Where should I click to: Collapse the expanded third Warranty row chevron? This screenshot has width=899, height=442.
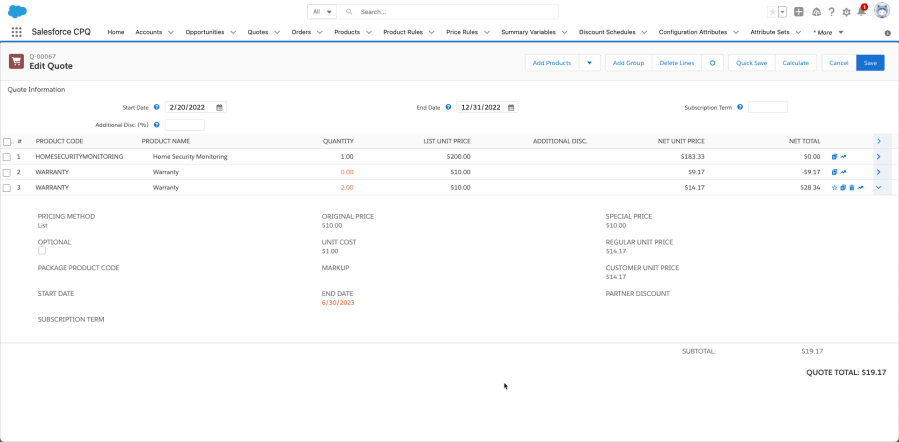878,187
